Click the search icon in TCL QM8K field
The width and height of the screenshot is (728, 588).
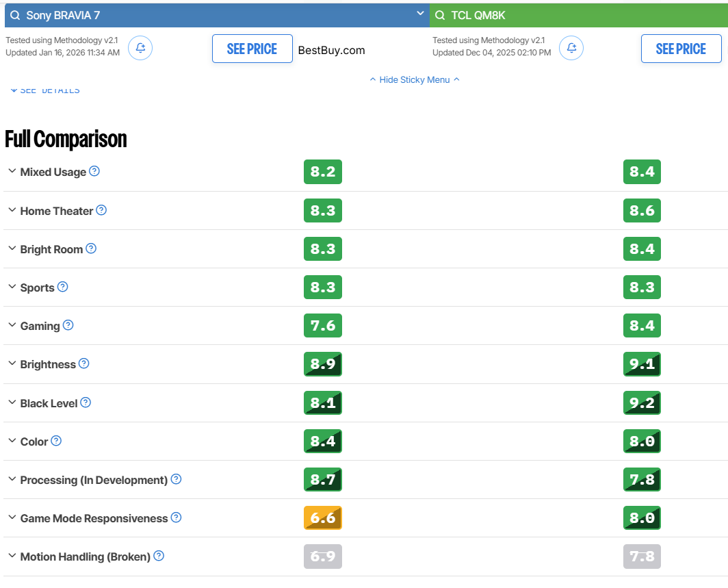point(439,15)
